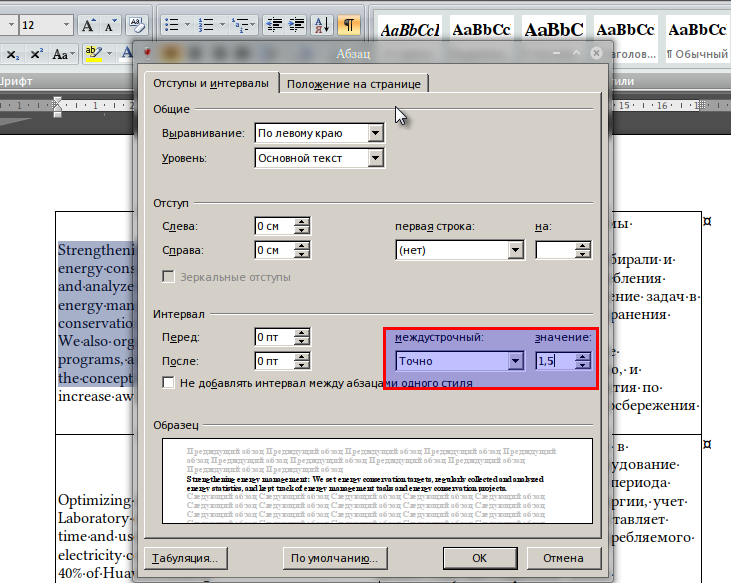Toggle the paragraph marks ¶ button
Screen dimensions: 731x583
(349, 25)
